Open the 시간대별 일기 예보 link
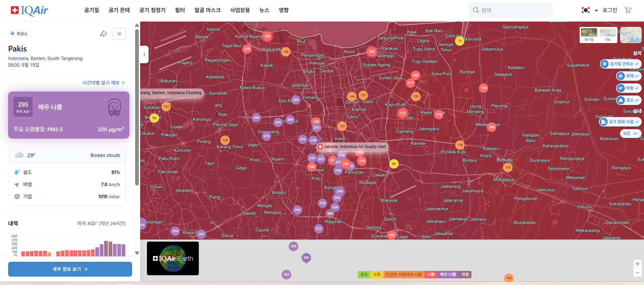The width and height of the screenshot is (644, 285). click(103, 82)
